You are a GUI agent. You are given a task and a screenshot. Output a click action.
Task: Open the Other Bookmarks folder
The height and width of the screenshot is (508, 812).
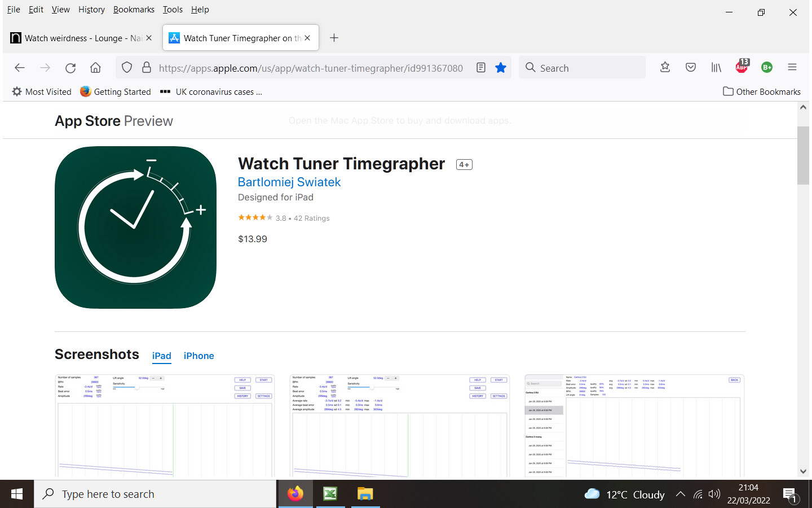coord(762,91)
